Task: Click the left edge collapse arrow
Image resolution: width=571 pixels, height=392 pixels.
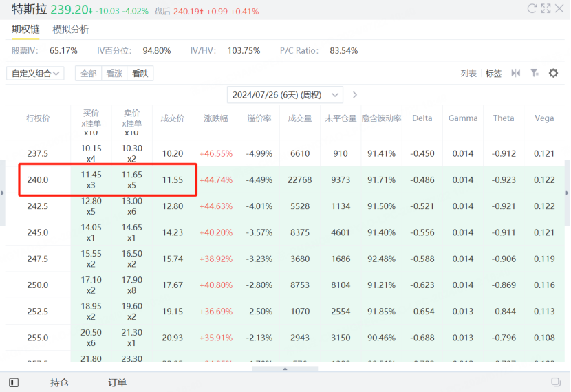Action: click(3, 193)
